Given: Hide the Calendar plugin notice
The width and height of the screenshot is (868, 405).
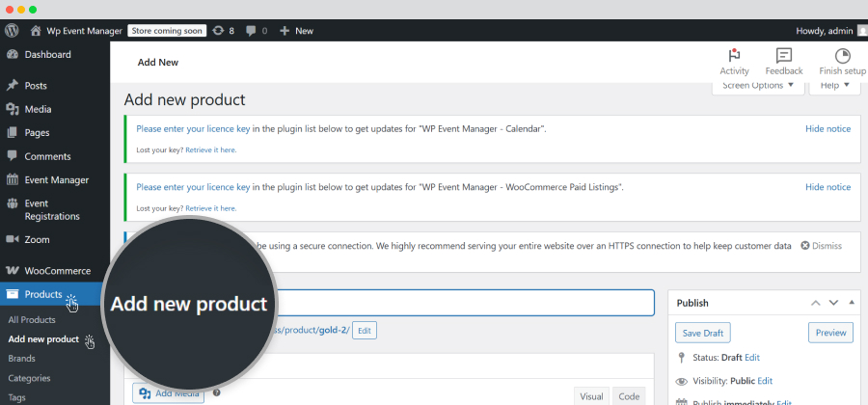Looking at the screenshot, I should pos(827,129).
